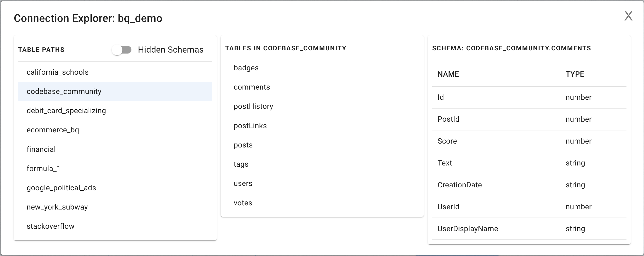This screenshot has height=256, width=644.
Task: Open the formula_1 table path
Action: 44,168
